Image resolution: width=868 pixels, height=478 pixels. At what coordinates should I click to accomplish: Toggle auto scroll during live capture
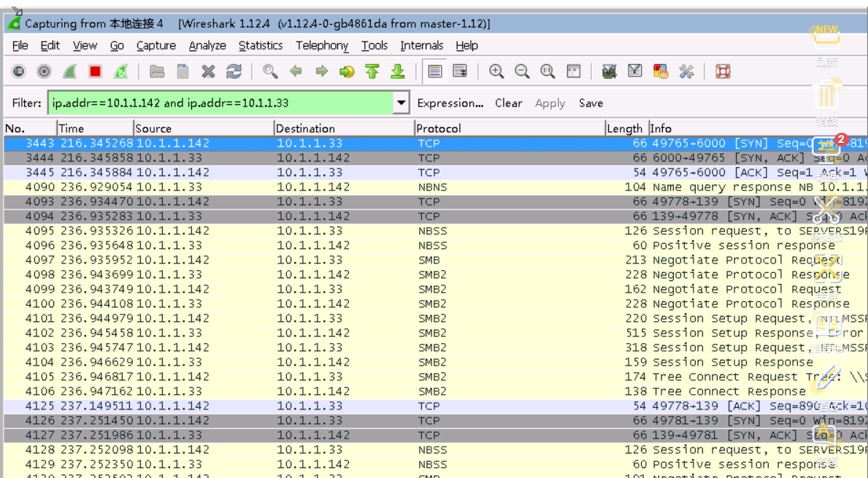460,72
